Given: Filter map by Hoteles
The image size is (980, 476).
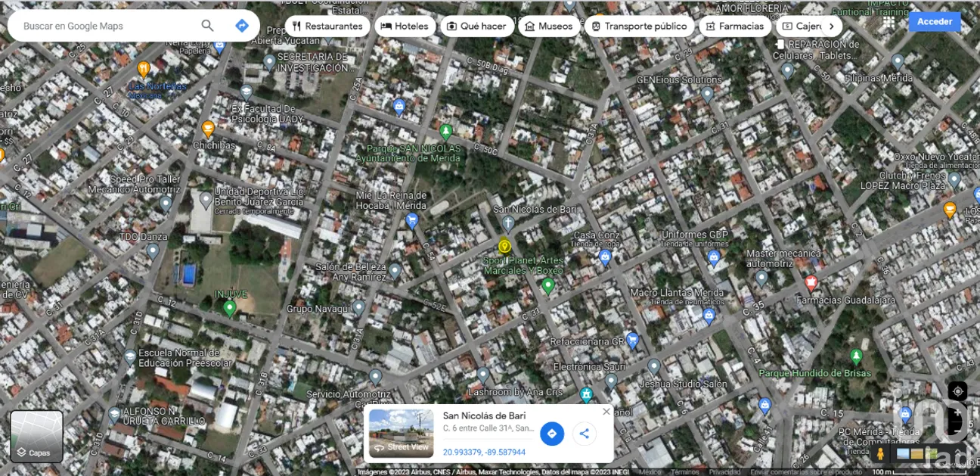Looking at the screenshot, I should 405,26.
